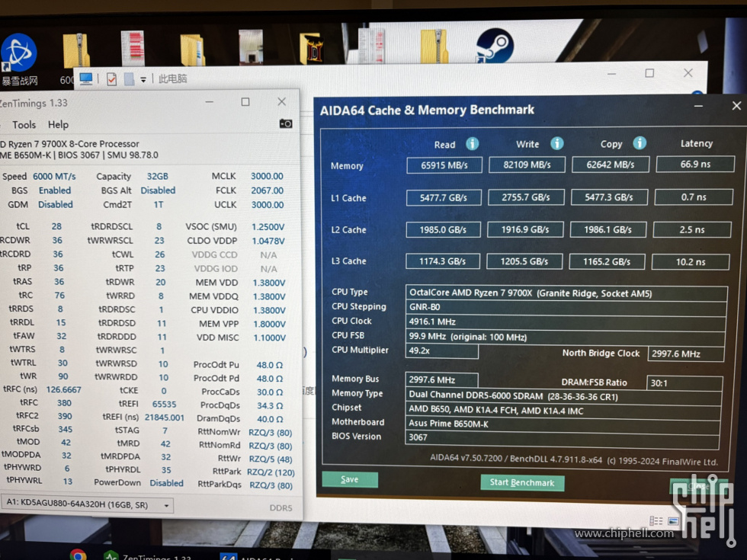
Task: Click the MEM VPP value 1.8000V
Action: pyautogui.click(x=269, y=324)
